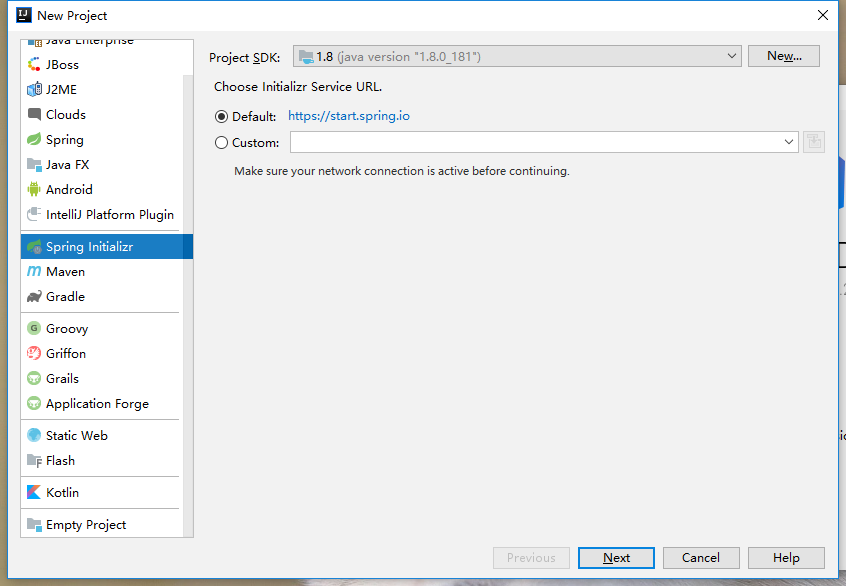Click the Project SDK label
The width and height of the screenshot is (846, 586).
(x=244, y=58)
